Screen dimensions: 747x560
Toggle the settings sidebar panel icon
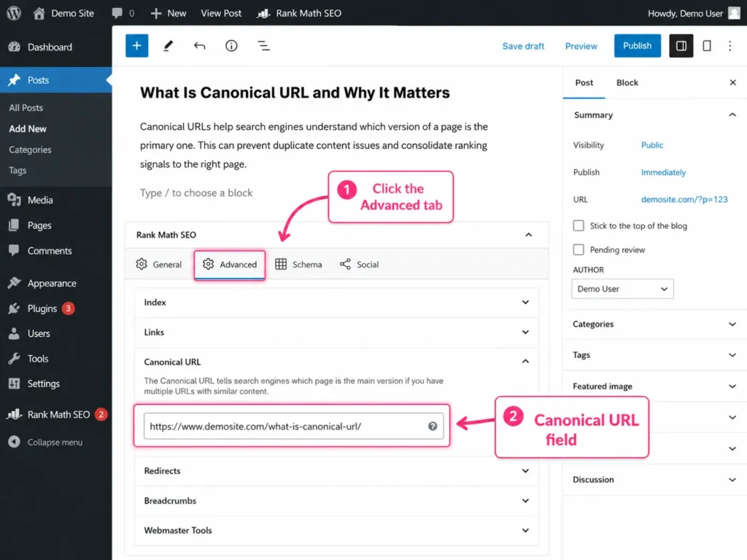click(x=681, y=46)
